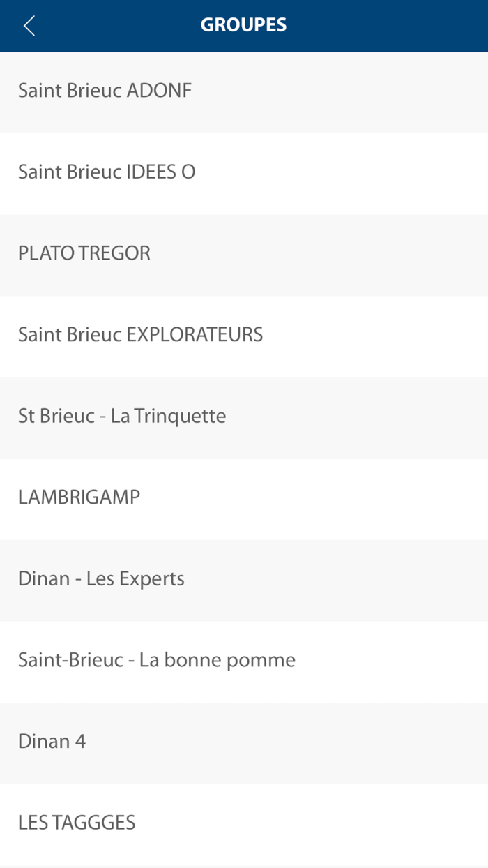The width and height of the screenshot is (488, 868).
Task: Select the Saint Brieuc IDEES O group
Action: [107, 172]
